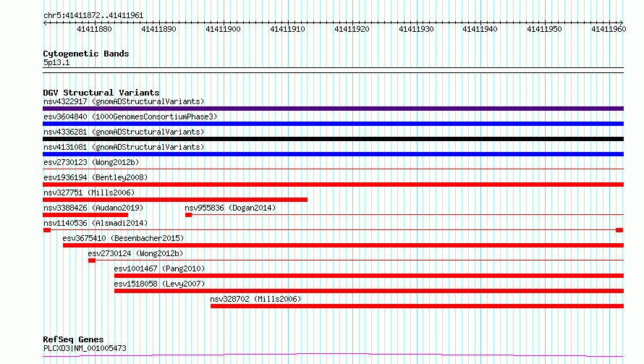
Task: Click the 41411930 ruler position label
Action: [x=416, y=29]
